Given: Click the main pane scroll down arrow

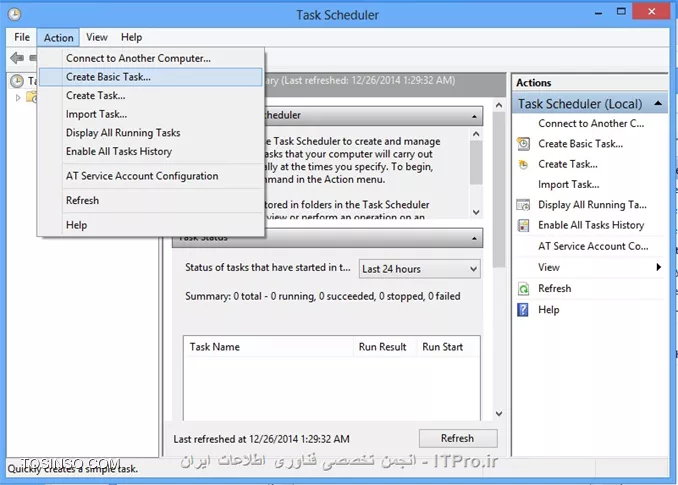Looking at the screenshot, I should pyautogui.click(x=499, y=414).
